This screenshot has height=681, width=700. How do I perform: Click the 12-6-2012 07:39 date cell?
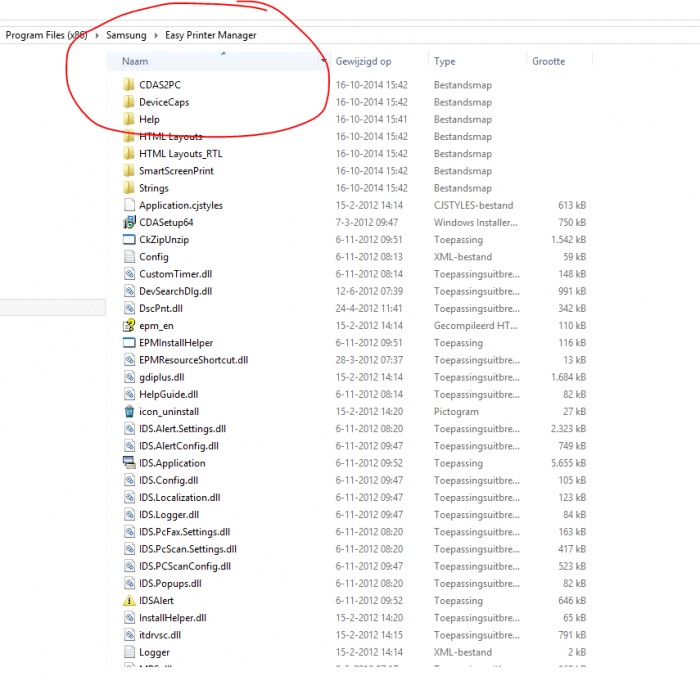[369, 291]
